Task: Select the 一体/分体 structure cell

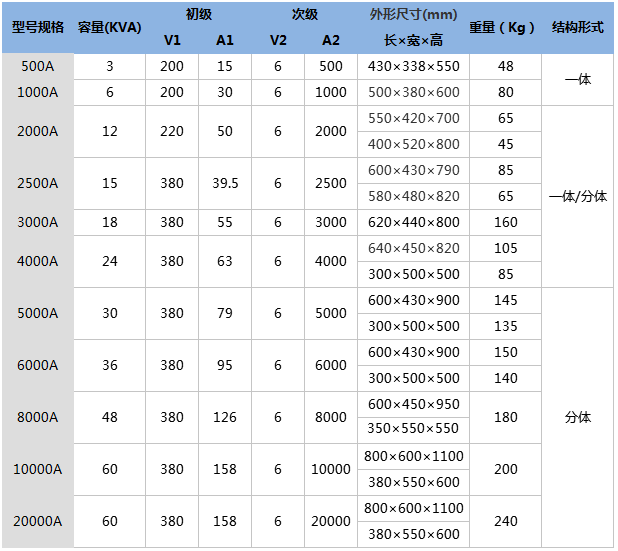Action: (578, 196)
